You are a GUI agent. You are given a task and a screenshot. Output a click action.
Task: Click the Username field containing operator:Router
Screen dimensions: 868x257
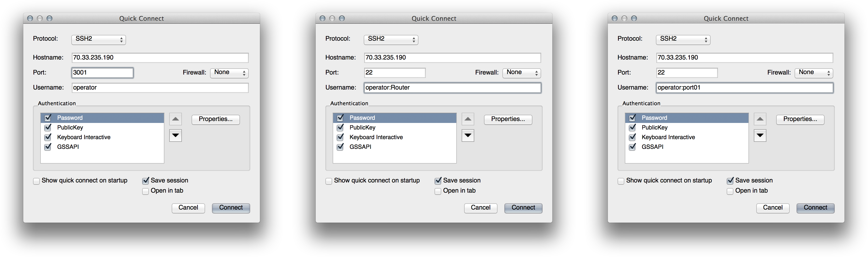tap(452, 87)
